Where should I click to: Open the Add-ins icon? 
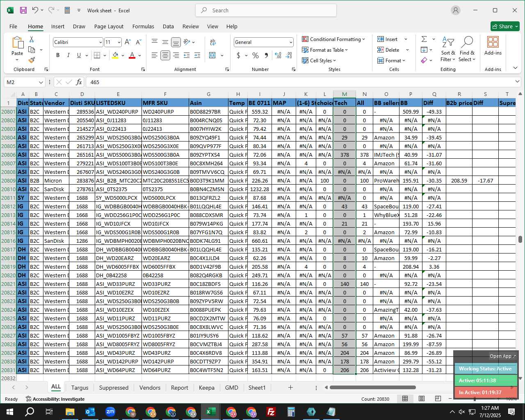(x=493, y=46)
